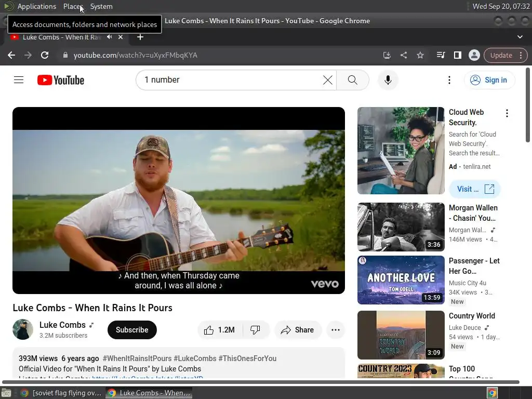Like the video (1.2M)

[220, 330]
